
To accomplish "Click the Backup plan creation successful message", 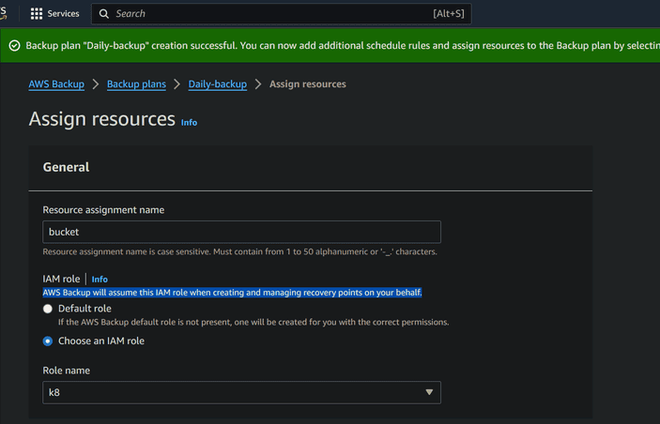I will [x=342, y=45].
